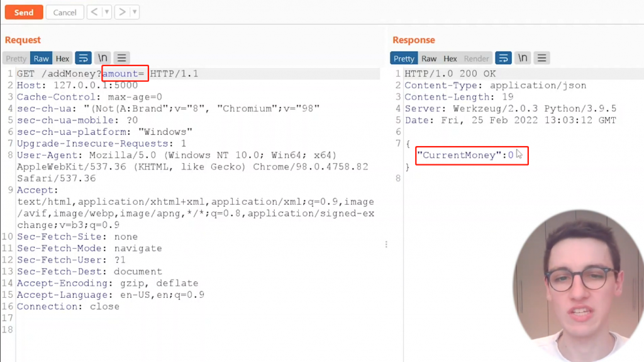This screenshot has height=362, width=644.
Task: Click the orange Send button
Action: click(x=24, y=13)
